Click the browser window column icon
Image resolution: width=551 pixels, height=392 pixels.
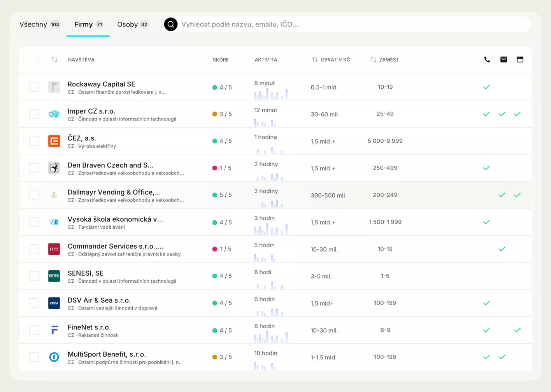(520, 59)
